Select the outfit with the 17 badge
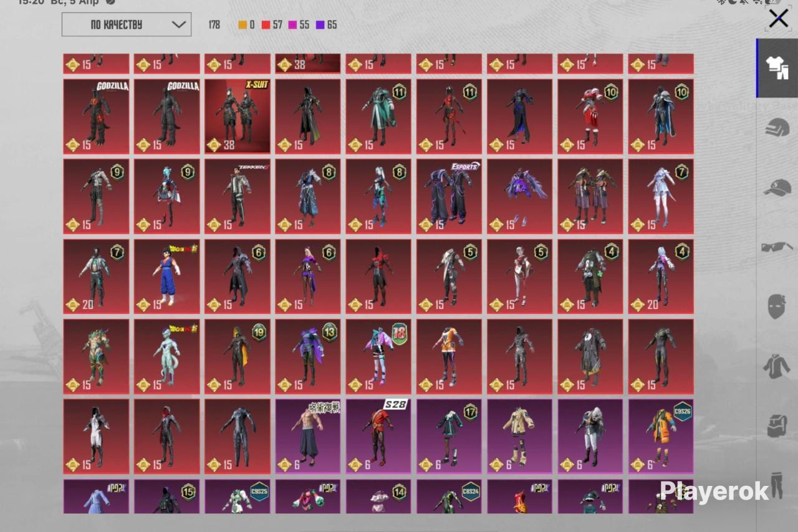This screenshot has width=798, height=532. [449, 437]
